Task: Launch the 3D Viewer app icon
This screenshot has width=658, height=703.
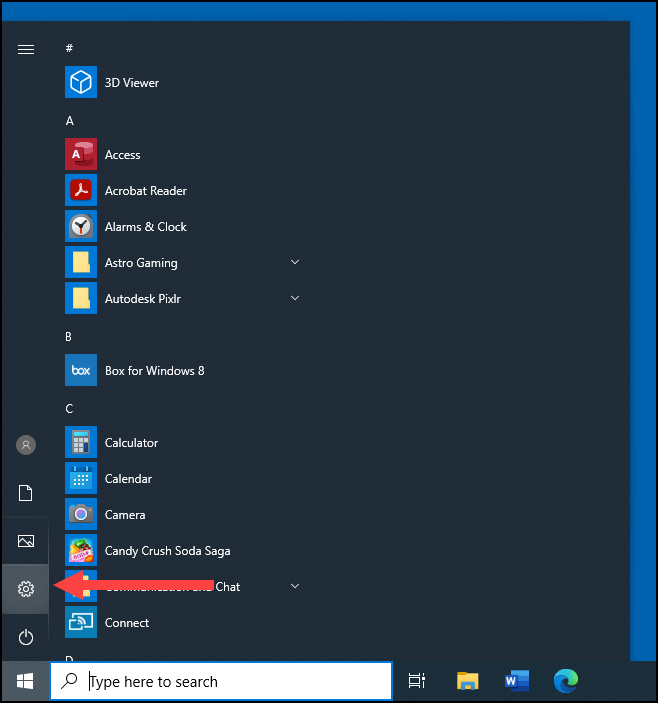Action: pyautogui.click(x=81, y=82)
